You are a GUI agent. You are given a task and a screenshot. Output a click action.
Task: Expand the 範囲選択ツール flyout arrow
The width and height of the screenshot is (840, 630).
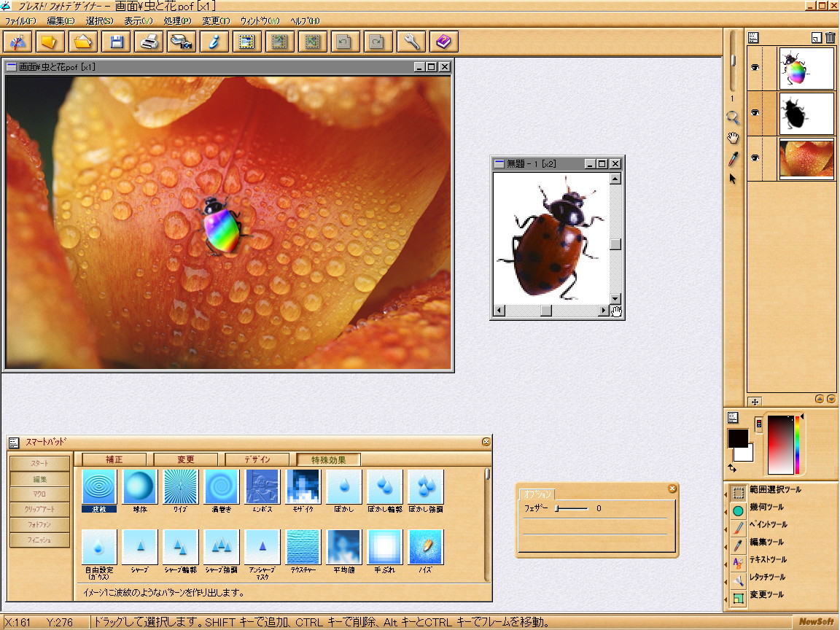tap(726, 494)
